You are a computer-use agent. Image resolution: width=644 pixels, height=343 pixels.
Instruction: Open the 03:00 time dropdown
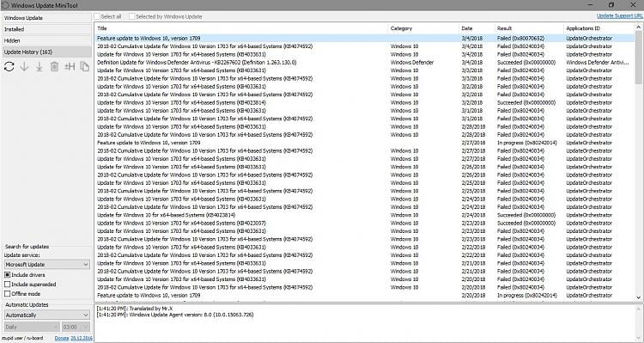76,327
